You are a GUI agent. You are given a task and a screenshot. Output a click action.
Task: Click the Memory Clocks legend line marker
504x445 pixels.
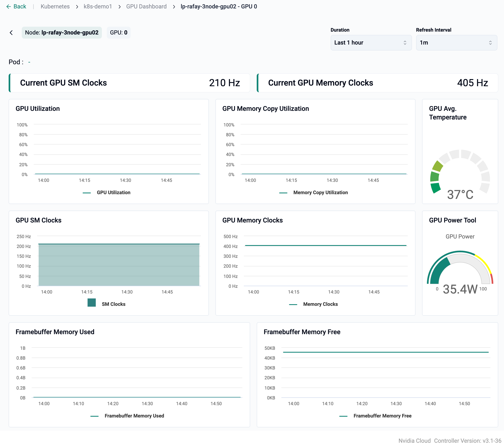tap(293, 304)
